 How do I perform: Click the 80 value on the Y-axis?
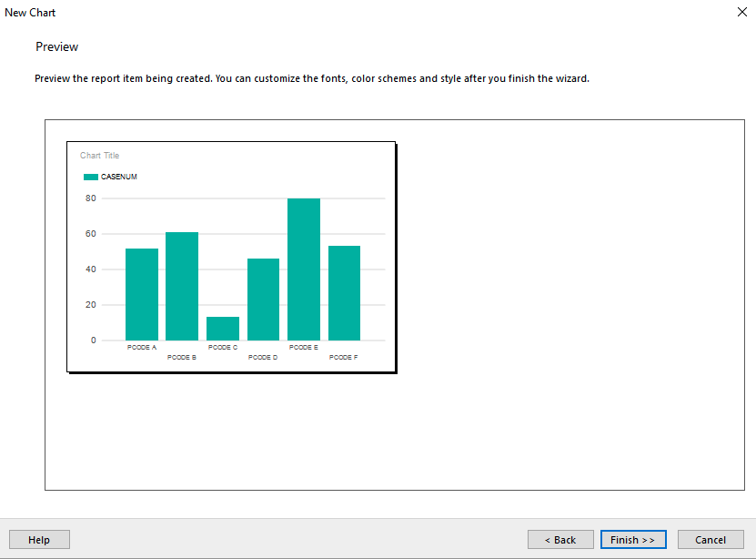tap(91, 198)
